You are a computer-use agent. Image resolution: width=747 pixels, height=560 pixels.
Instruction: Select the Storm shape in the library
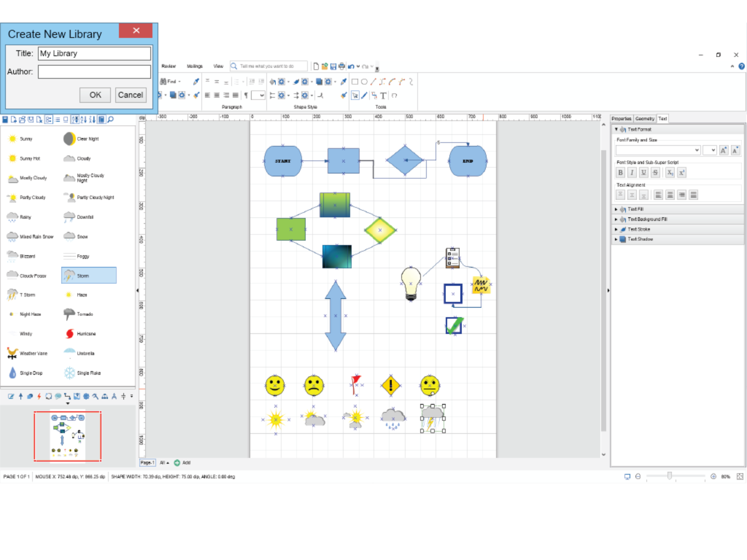(88, 275)
